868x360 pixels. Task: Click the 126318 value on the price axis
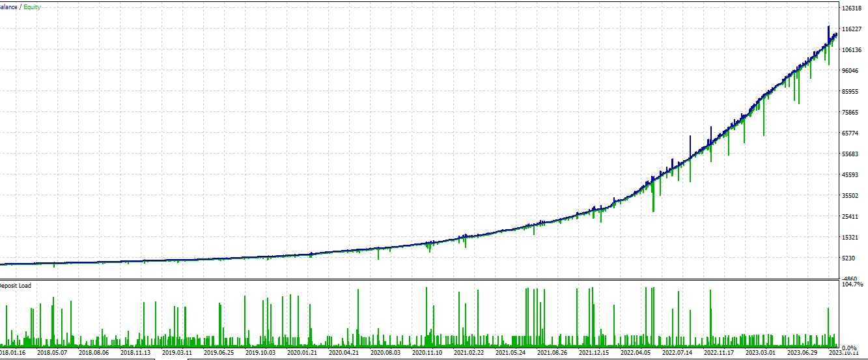tap(852, 8)
